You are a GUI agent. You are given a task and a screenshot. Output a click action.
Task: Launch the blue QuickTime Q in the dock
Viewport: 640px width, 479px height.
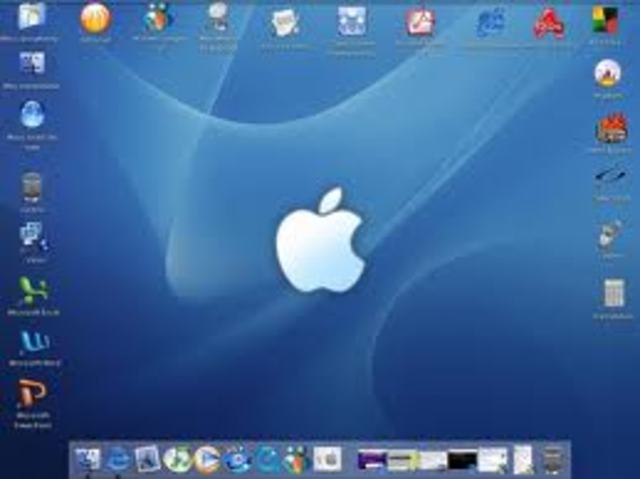click(267, 459)
